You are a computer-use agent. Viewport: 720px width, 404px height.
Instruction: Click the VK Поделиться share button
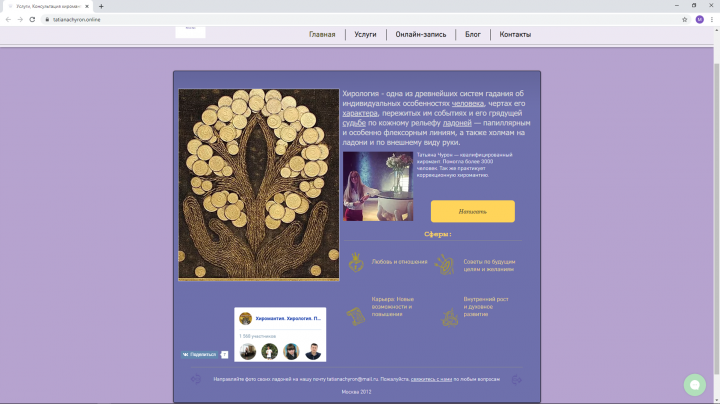(x=199, y=354)
